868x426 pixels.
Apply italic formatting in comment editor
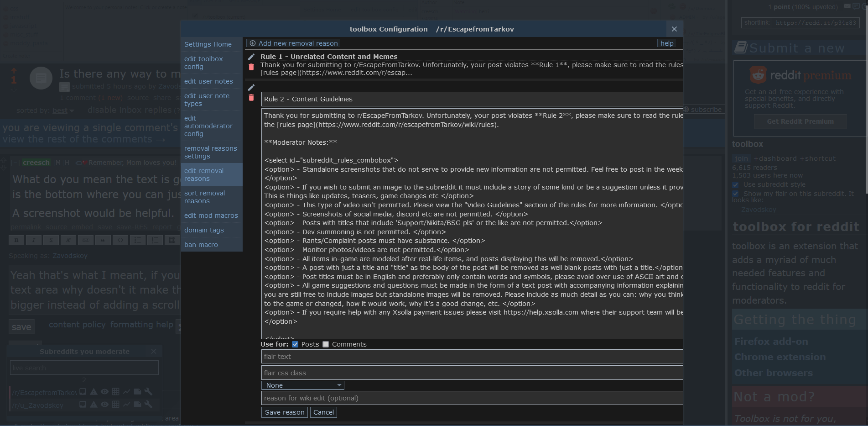pyautogui.click(x=34, y=240)
